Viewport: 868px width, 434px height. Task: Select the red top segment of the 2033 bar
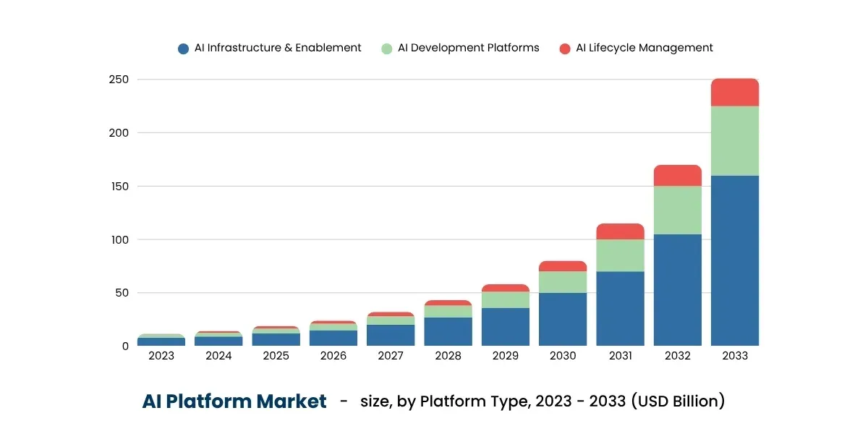(x=735, y=93)
